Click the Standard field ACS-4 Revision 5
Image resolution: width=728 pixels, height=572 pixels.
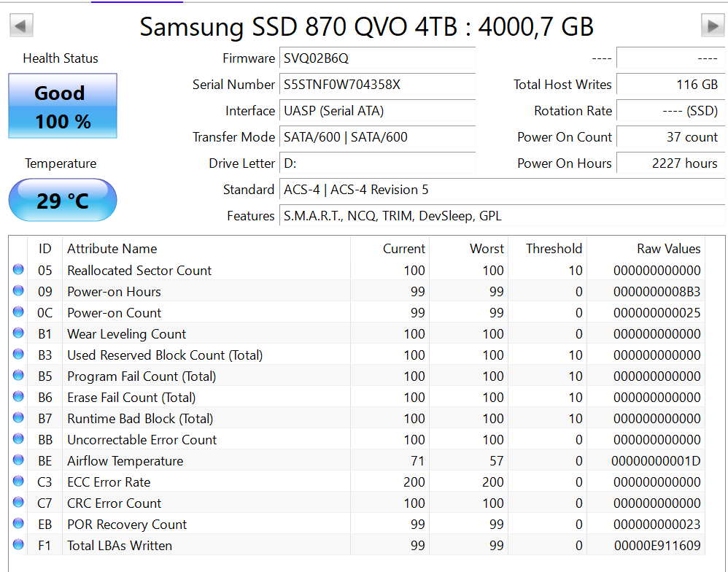502,190
